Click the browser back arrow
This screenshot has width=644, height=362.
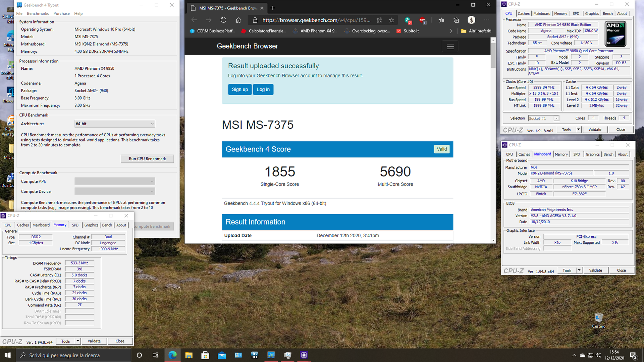tap(194, 20)
